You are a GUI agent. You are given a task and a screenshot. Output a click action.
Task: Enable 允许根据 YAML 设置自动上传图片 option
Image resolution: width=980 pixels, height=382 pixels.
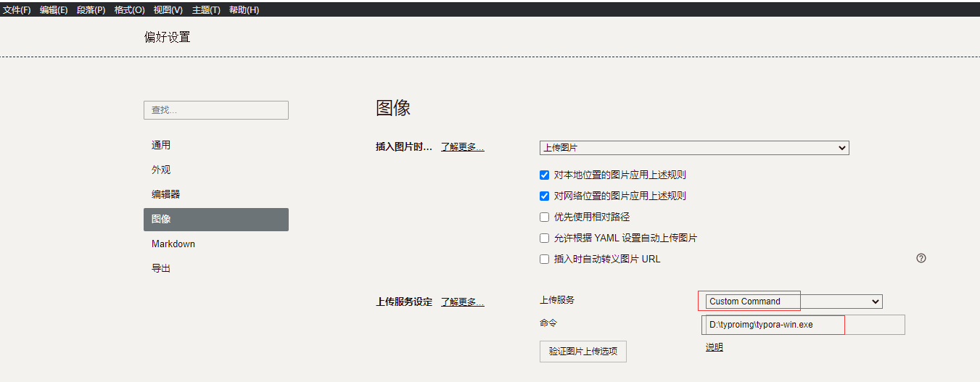pyautogui.click(x=545, y=238)
